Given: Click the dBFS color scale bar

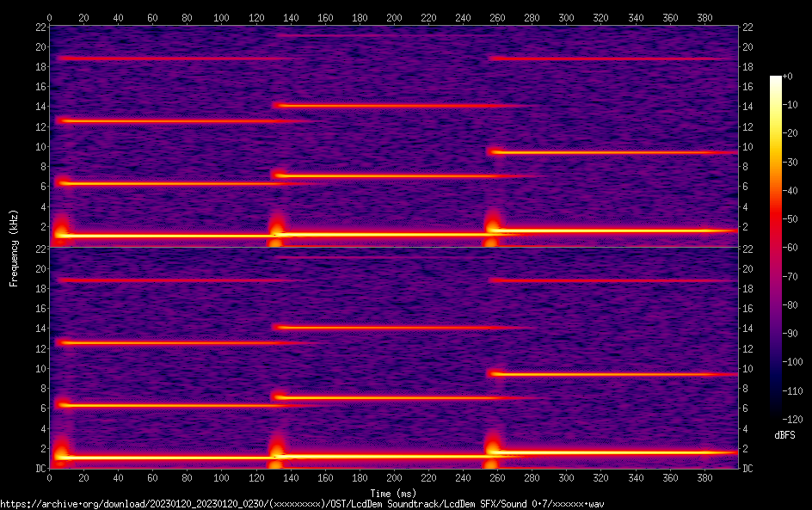Looking at the screenshot, I should pos(776,245).
